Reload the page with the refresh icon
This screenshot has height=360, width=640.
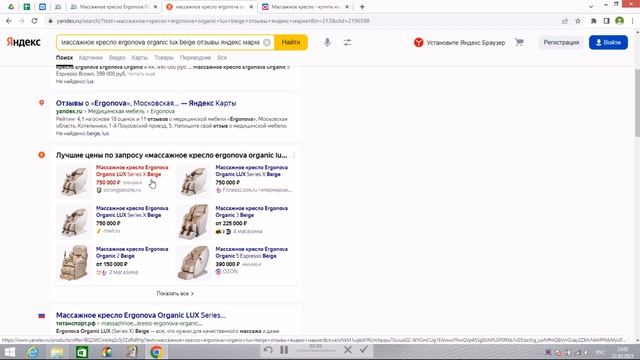tap(35, 21)
